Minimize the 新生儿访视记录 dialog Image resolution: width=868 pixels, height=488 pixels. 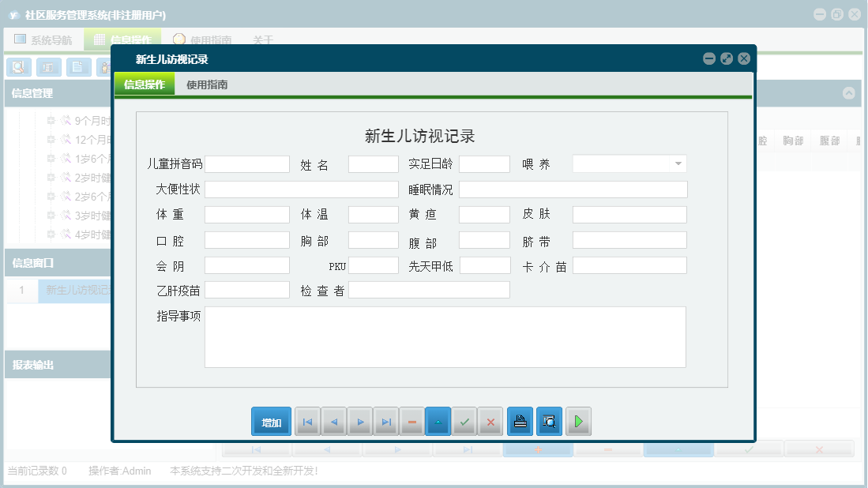point(709,58)
